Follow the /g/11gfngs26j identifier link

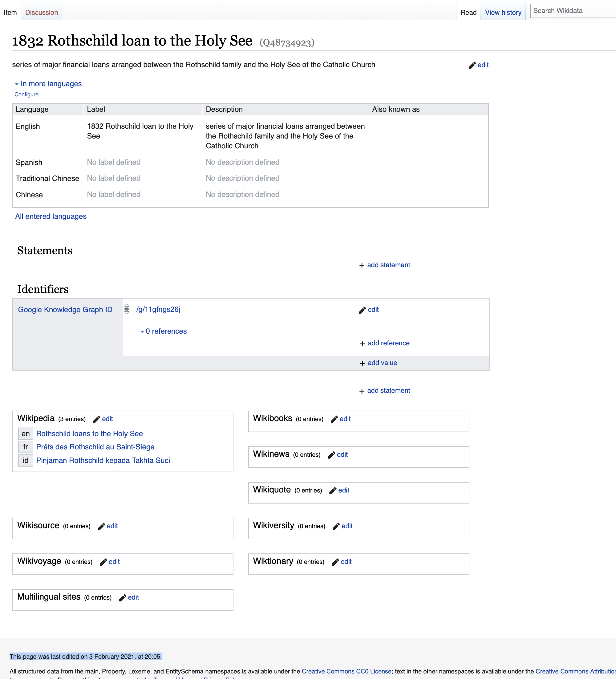click(158, 310)
